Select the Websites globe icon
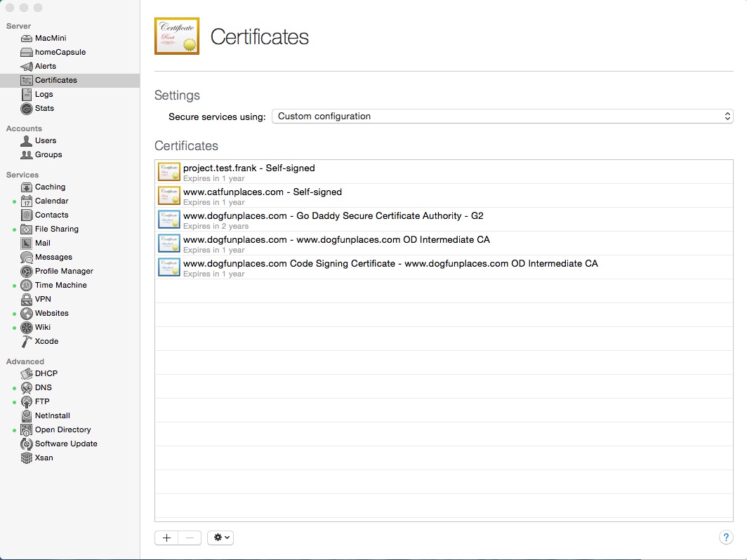The image size is (747, 560). (27, 313)
